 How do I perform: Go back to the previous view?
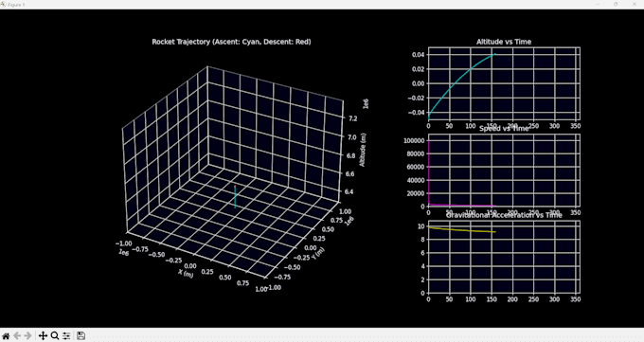click(x=17, y=335)
